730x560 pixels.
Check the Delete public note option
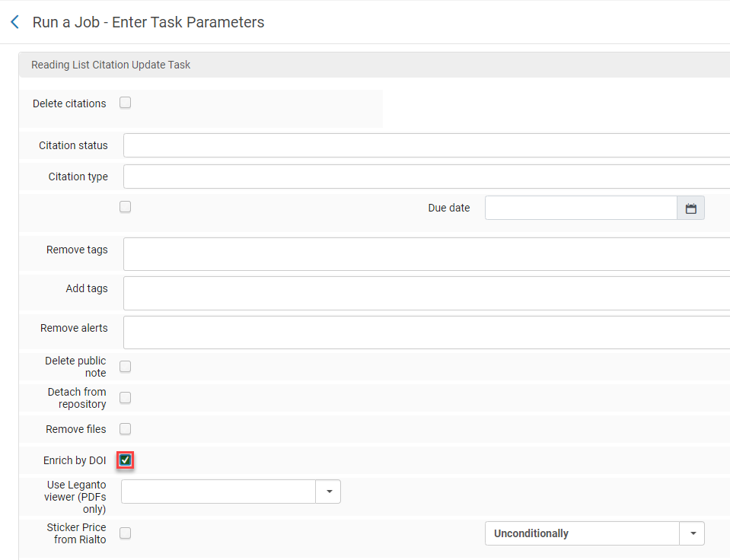126,367
